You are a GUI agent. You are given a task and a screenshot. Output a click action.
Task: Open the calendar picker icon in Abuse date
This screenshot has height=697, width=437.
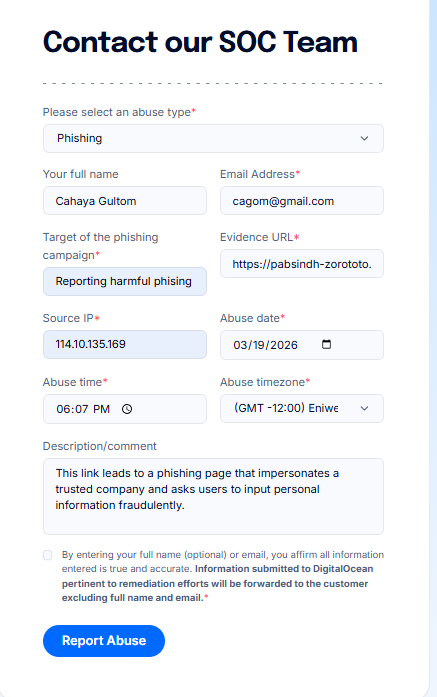click(x=326, y=344)
